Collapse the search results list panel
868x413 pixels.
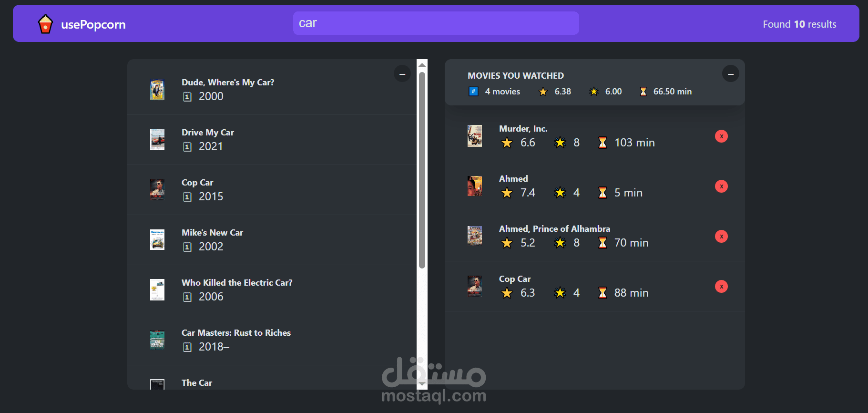click(402, 74)
